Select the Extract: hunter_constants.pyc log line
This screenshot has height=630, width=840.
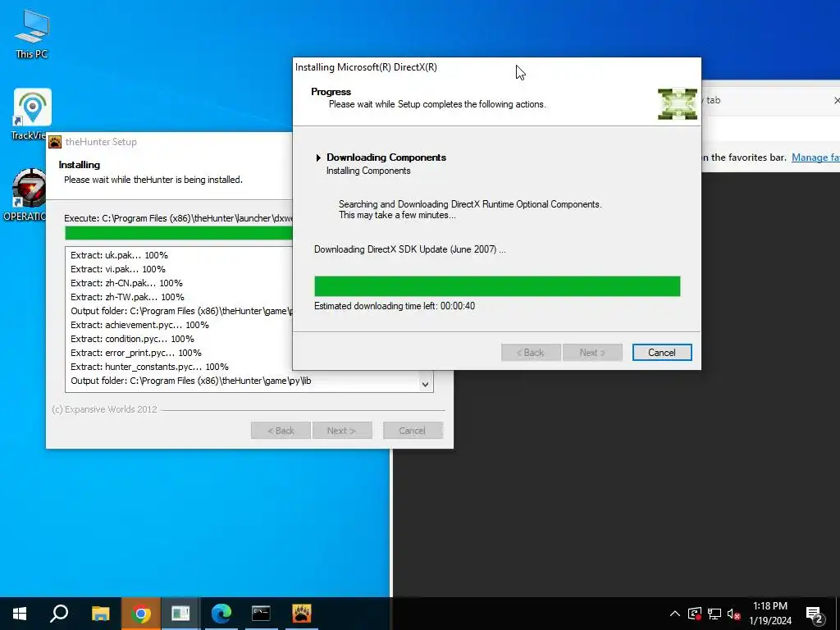(x=149, y=367)
